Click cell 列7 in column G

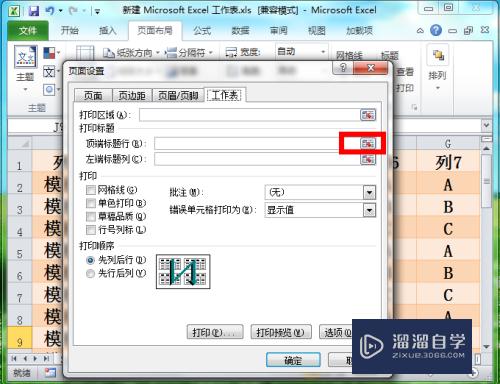click(448, 162)
